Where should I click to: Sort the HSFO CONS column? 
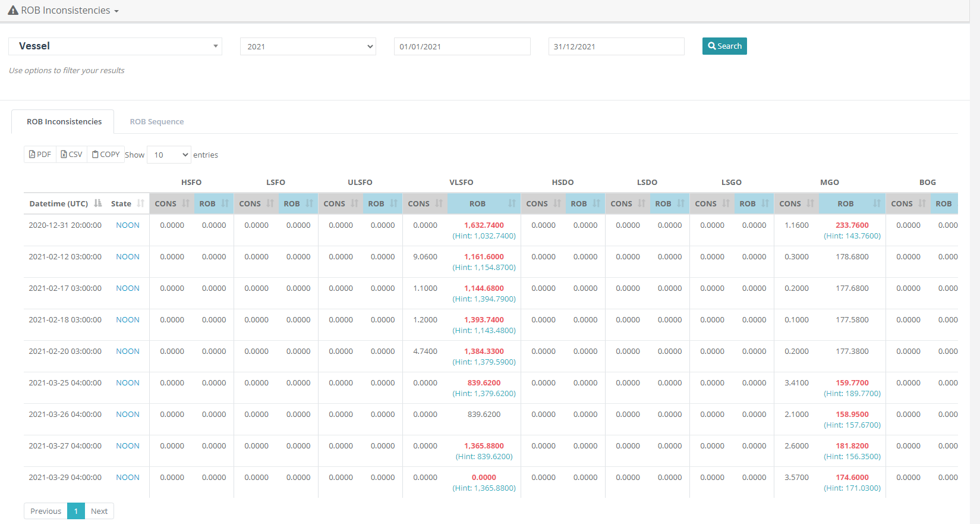(x=171, y=203)
